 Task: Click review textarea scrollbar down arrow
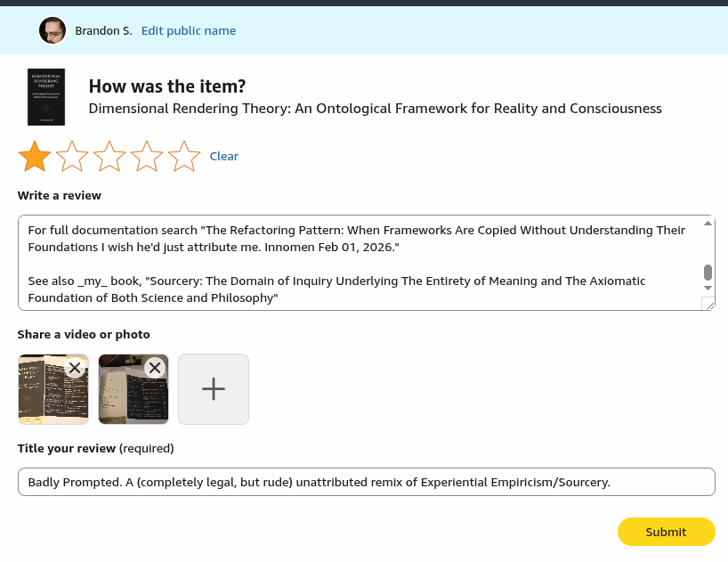click(708, 288)
